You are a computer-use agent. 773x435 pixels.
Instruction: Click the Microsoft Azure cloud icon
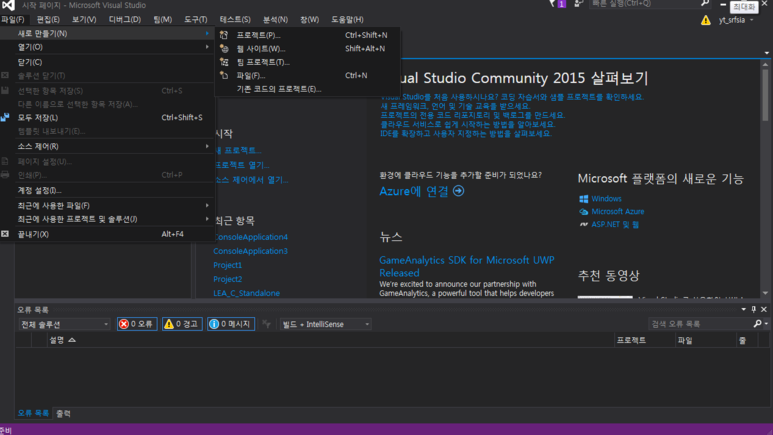(x=584, y=212)
